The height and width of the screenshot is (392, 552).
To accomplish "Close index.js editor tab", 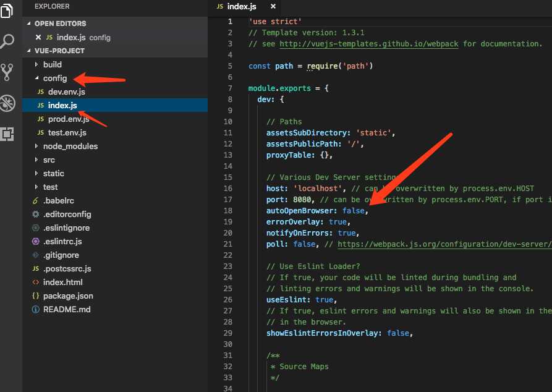I will 273,6.
